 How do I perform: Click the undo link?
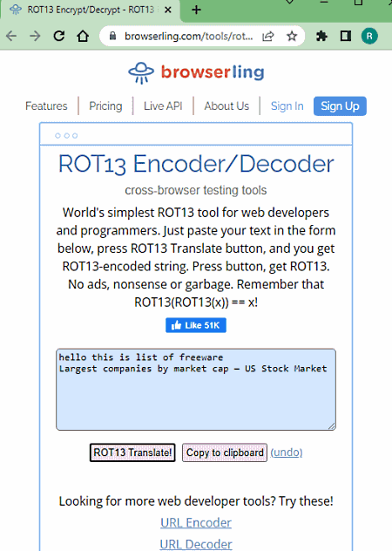pos(287,452)
